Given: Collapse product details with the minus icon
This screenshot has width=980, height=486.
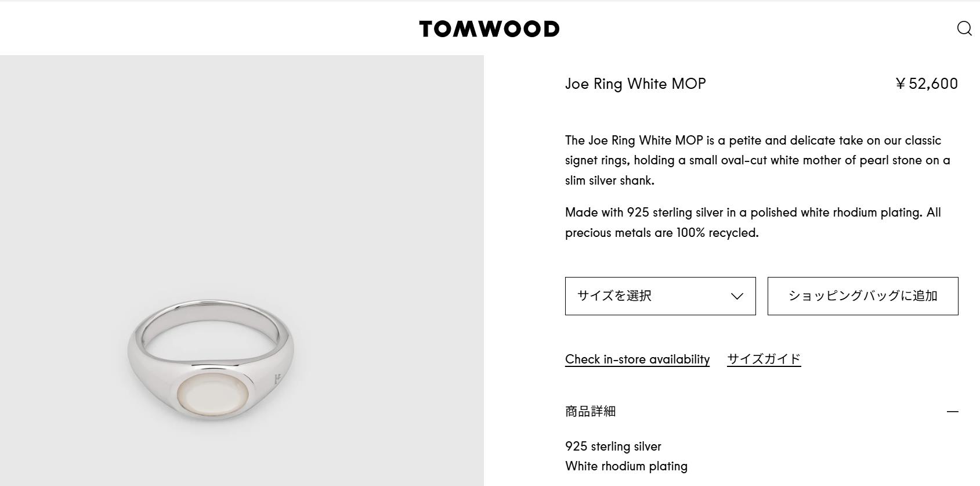Looking at the screenshot, I should [952, 411].
